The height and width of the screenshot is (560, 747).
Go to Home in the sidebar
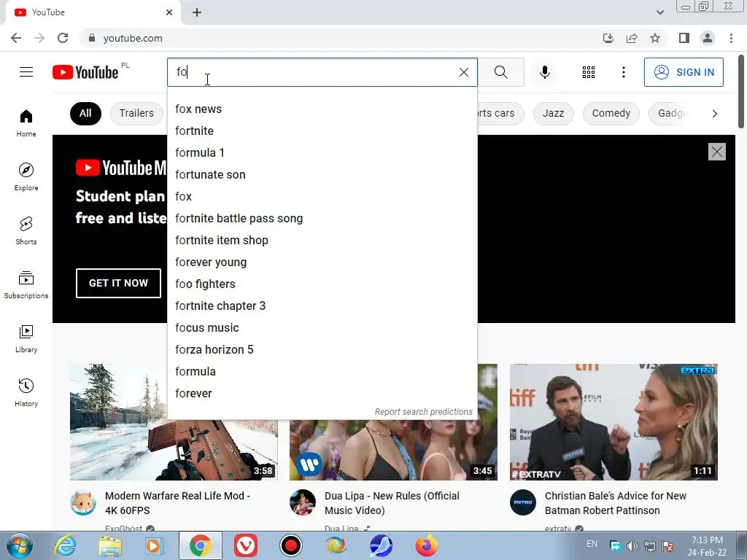click(x=26, y=123)
